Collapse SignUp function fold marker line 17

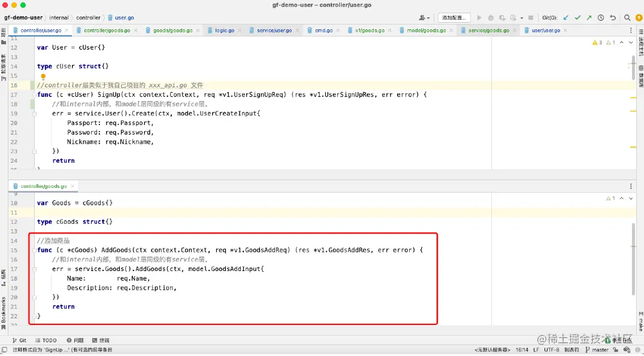coord(35,95)
